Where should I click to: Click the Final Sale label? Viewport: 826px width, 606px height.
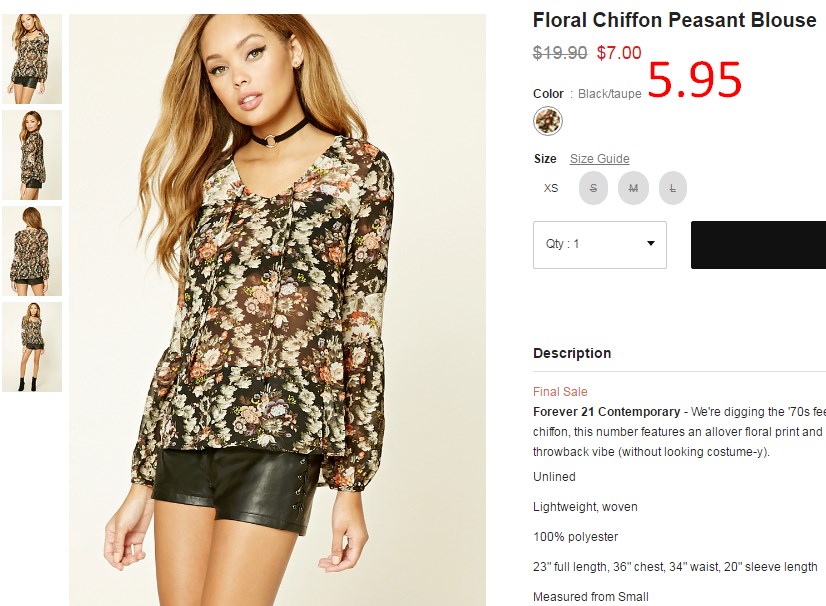click(560, 392)
